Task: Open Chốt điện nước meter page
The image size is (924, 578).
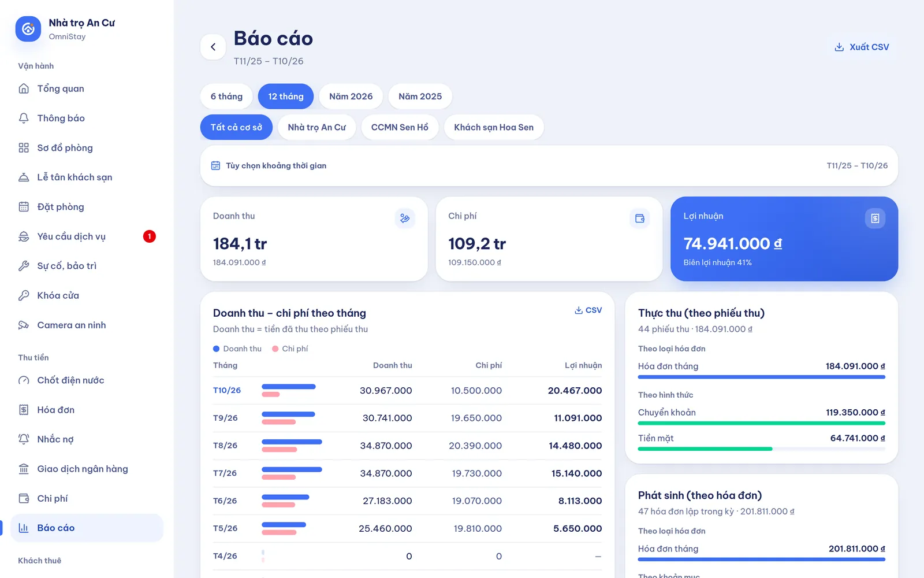Action: tap(87, 380)
